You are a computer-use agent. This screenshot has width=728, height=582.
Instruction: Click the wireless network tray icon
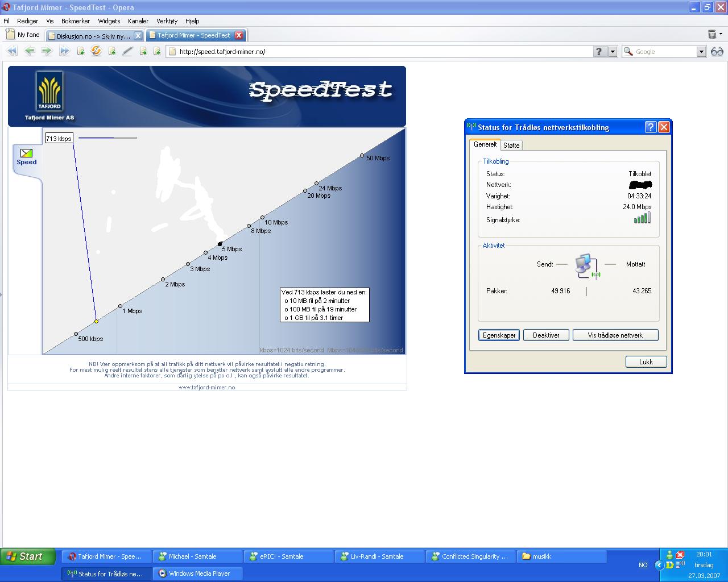click(x=680, y=565)
